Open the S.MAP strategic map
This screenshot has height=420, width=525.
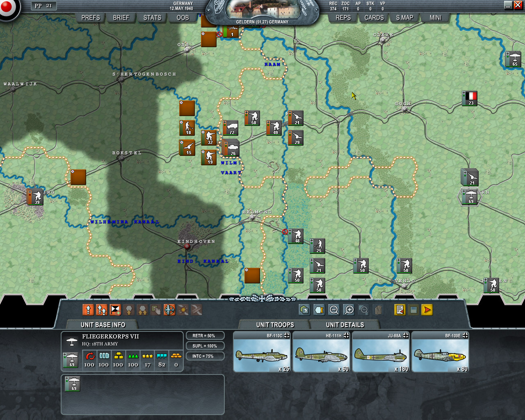point(405,18)
